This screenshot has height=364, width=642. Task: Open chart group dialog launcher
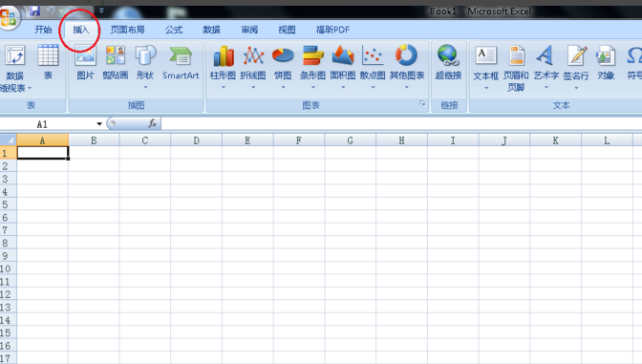(x=422, y=104)
